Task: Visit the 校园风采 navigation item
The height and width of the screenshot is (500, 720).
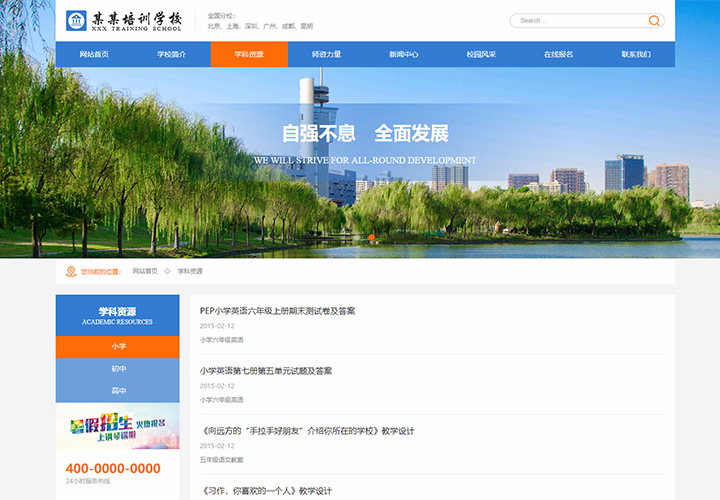Action: [481, 54]
